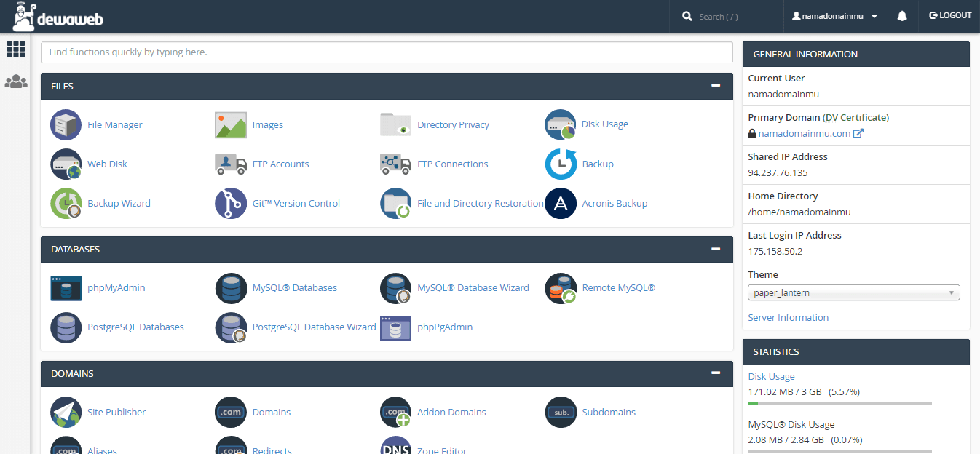Click the DV Certificate abbreviation
Screen dimensions: 980x454
coord(831,117)
